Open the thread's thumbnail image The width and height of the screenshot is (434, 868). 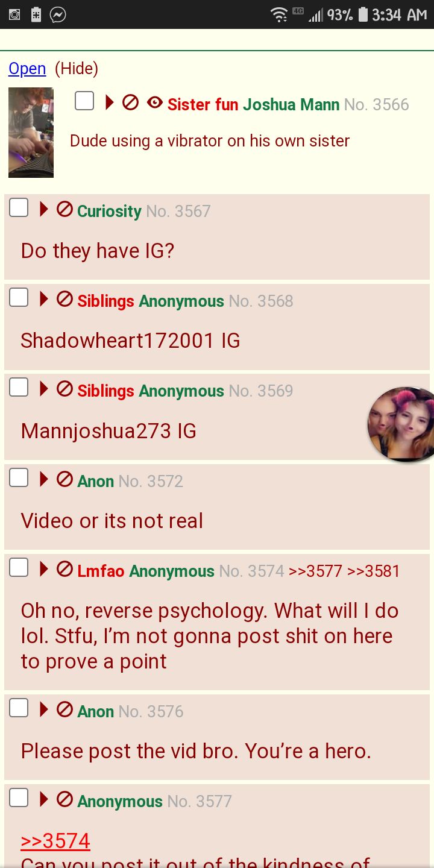[31, 133]
